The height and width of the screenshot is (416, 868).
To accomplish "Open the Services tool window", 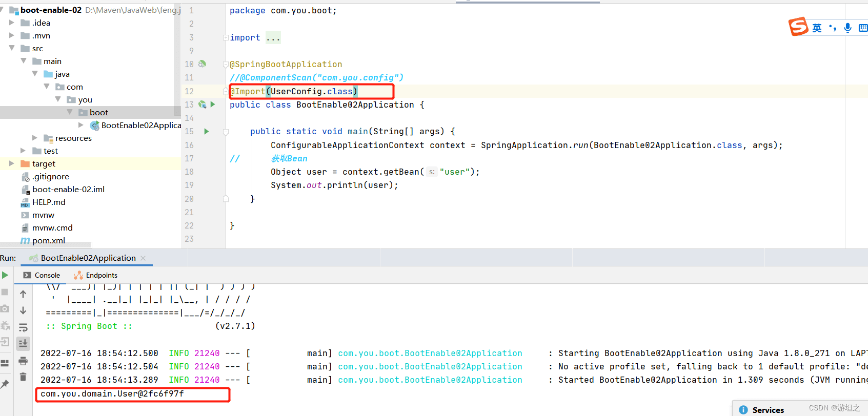I will pos(768,410).
